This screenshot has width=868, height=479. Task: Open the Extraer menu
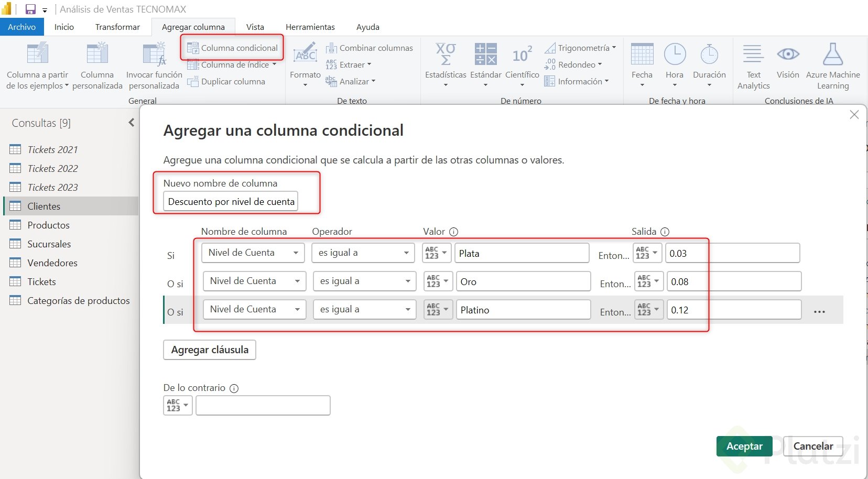[348, 64]
